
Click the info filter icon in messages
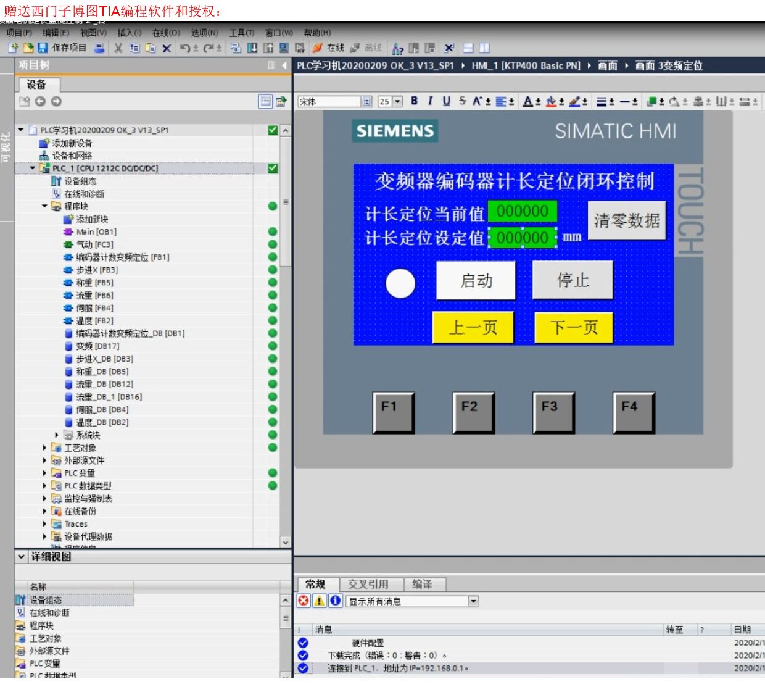336,601
